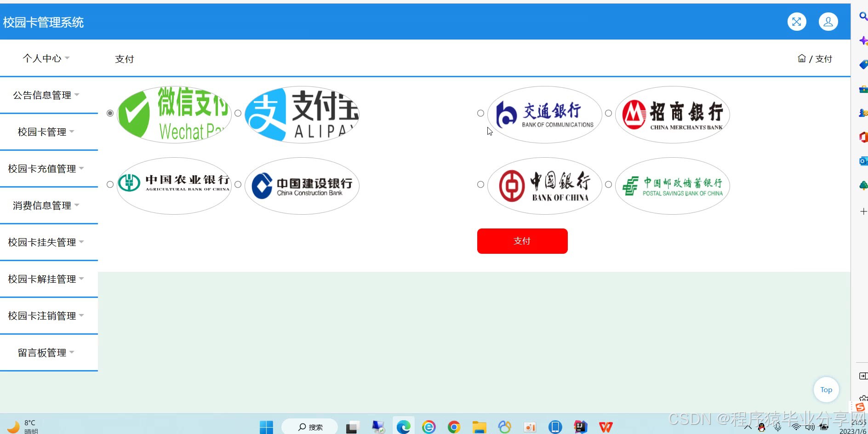Screen dimensions: 868x434
Task: Select the China Merchants Bank radio button
Action: tap(608, 113)
